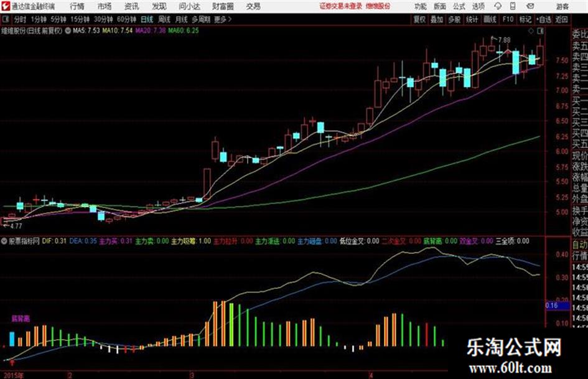Click the 标记 mark button
The width and height of the screenshot is (588, 379).
[525, 19]
